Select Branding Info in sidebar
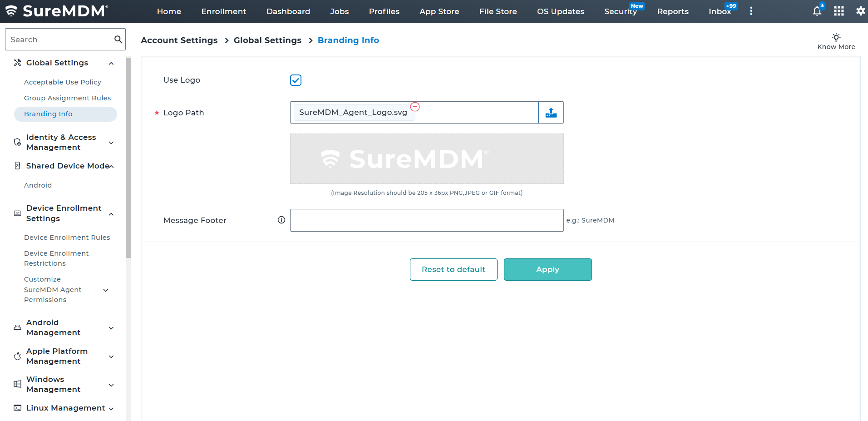The width and height of the screenshot is (868, 421). click(65, 114)
